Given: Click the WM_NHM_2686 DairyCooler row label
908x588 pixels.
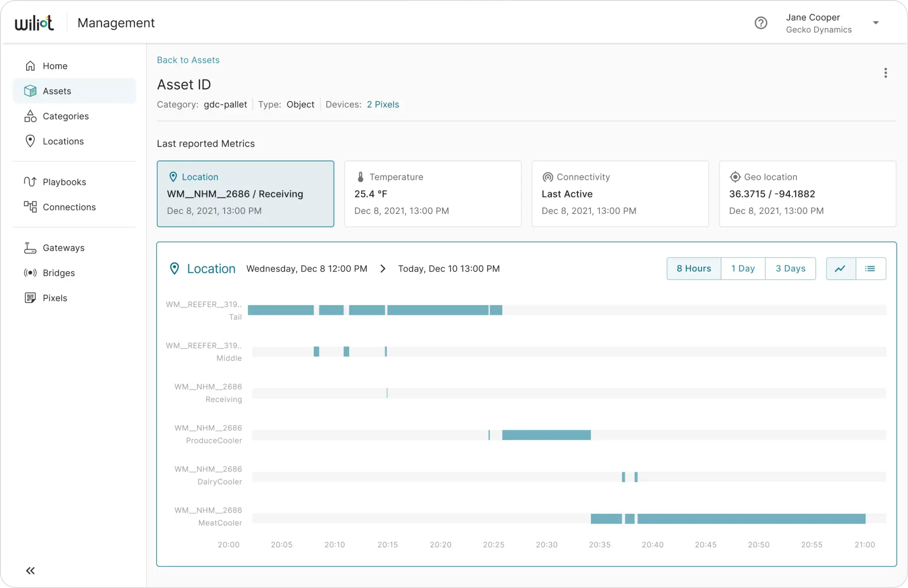Looking at the screenshot, I should 208,476.
